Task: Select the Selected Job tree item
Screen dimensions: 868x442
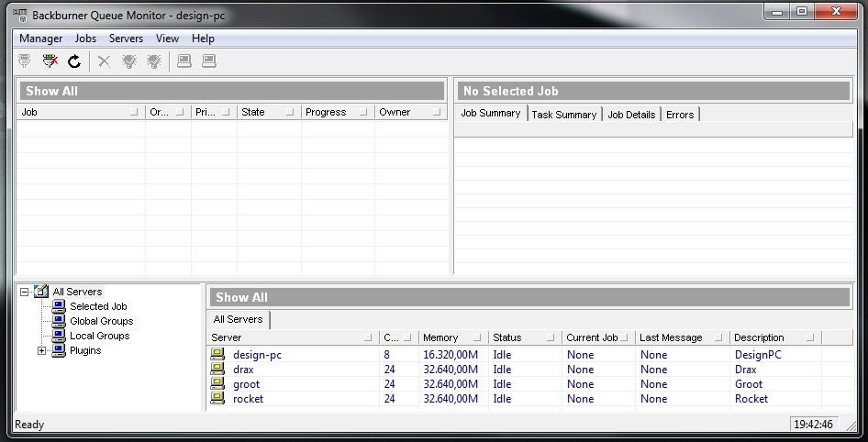Action: pyautogui.click(x=98, y=306)
